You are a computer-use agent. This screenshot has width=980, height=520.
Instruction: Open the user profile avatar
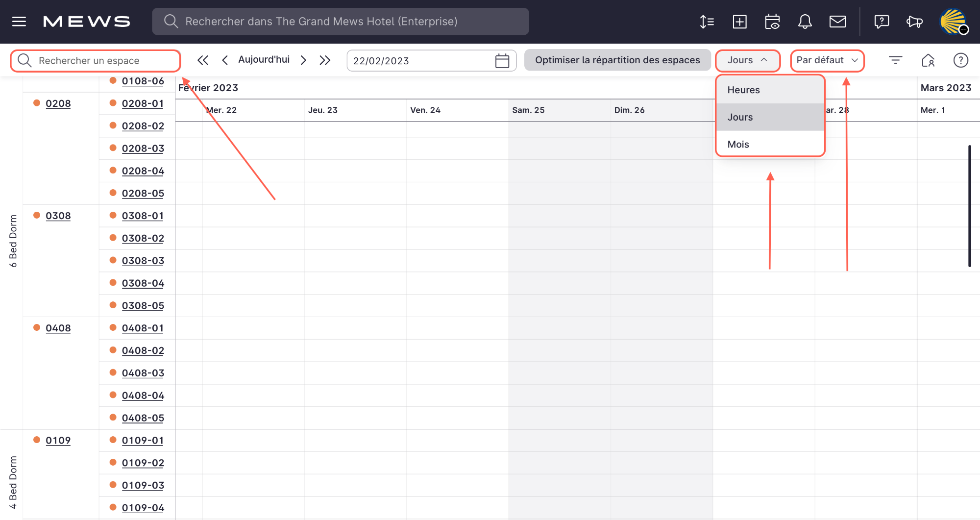[x=953, y=22]
